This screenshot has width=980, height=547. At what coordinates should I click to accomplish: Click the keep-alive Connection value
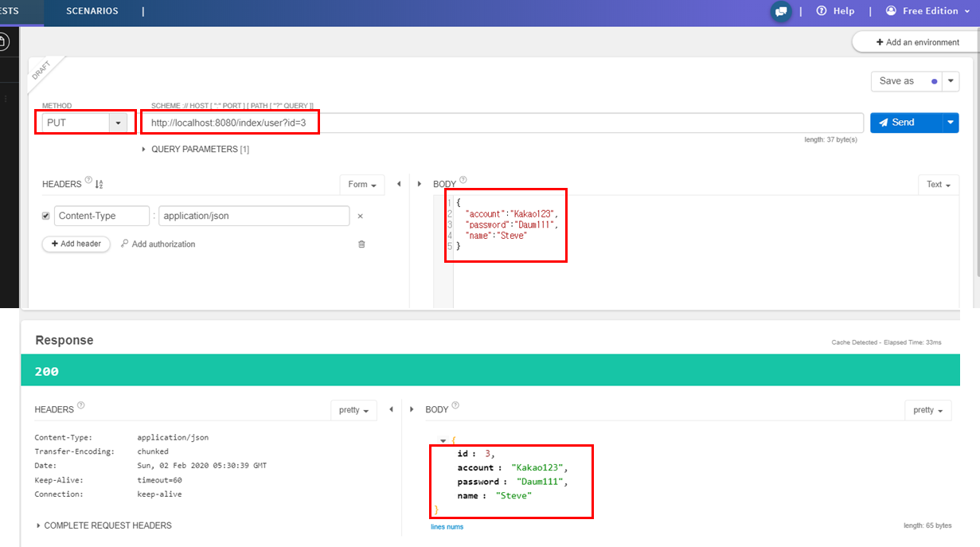tap(159, 494)
